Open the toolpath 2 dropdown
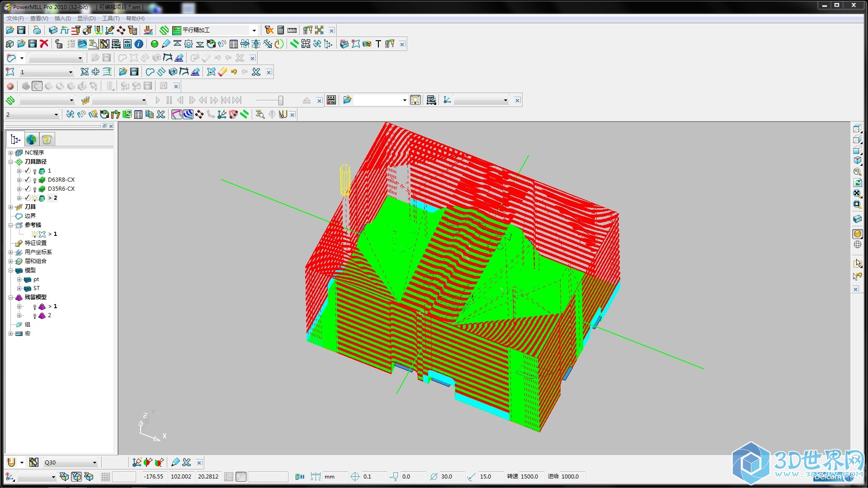868x488 pixels. click(x=56, y=115)
